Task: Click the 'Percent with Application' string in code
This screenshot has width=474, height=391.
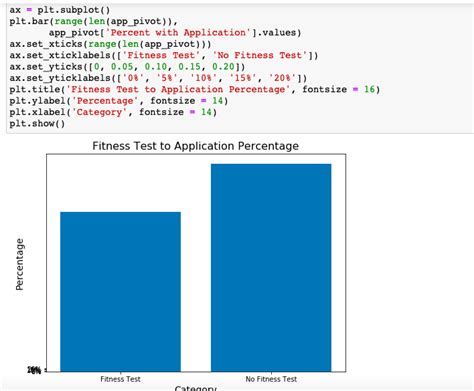Action: 178,33
